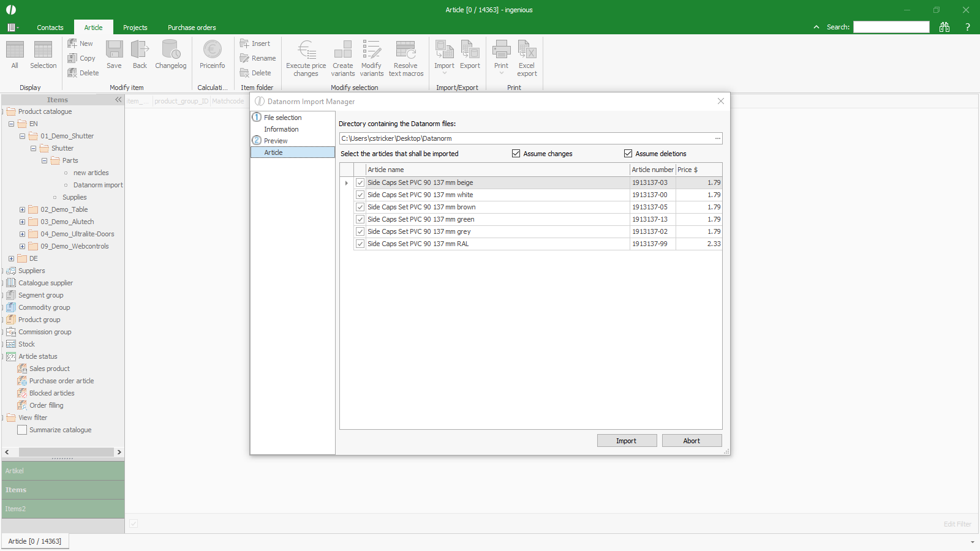
Task: Open Resolve text macros tool
Action: [405, 50]
